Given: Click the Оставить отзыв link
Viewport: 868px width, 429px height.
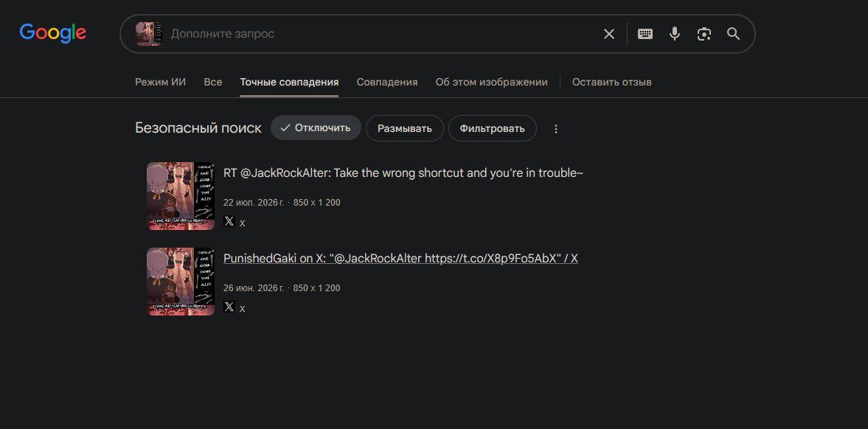Looking at the screenshot, I should click(x=611, y=82).
